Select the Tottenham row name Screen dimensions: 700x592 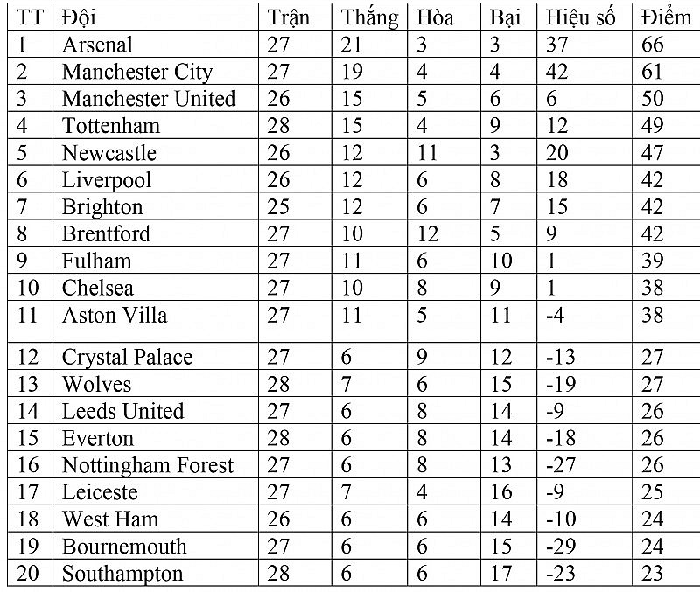(x=110, y=126)
